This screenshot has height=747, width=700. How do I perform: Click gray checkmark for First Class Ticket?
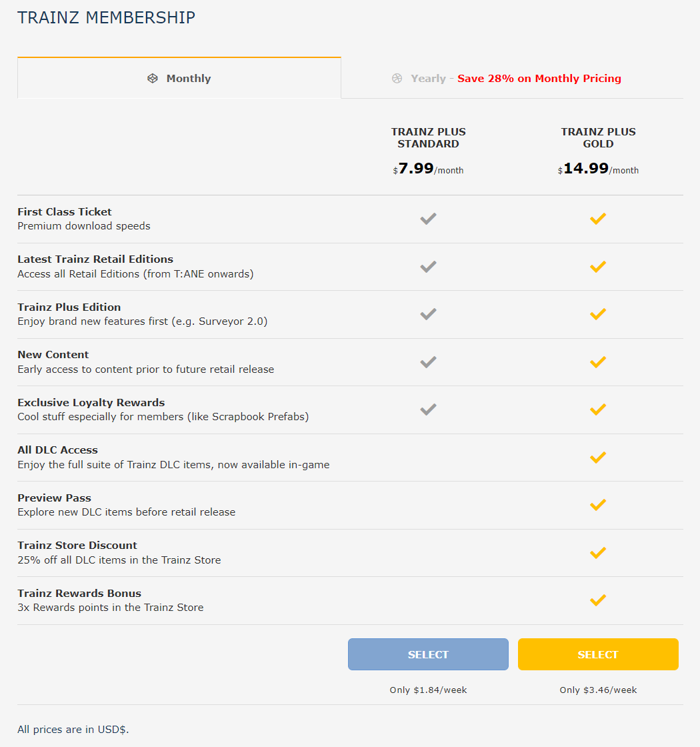tap(428, 219)
